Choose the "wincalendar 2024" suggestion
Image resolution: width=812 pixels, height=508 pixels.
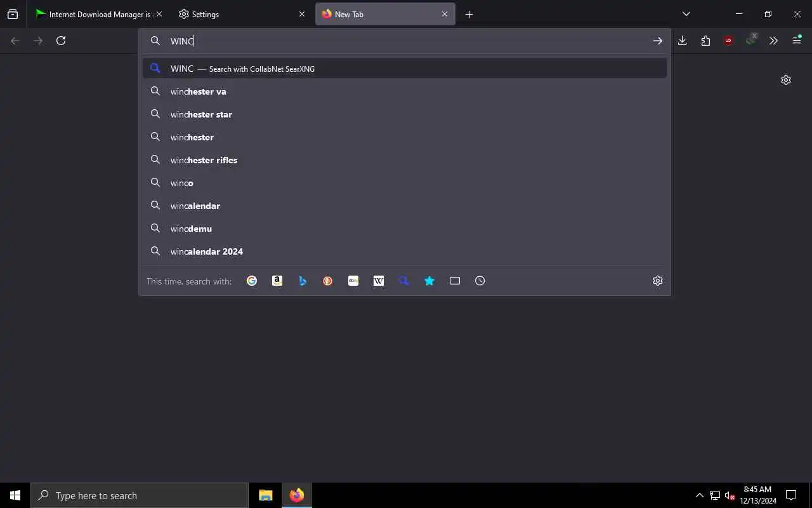(x=405, y=251)
